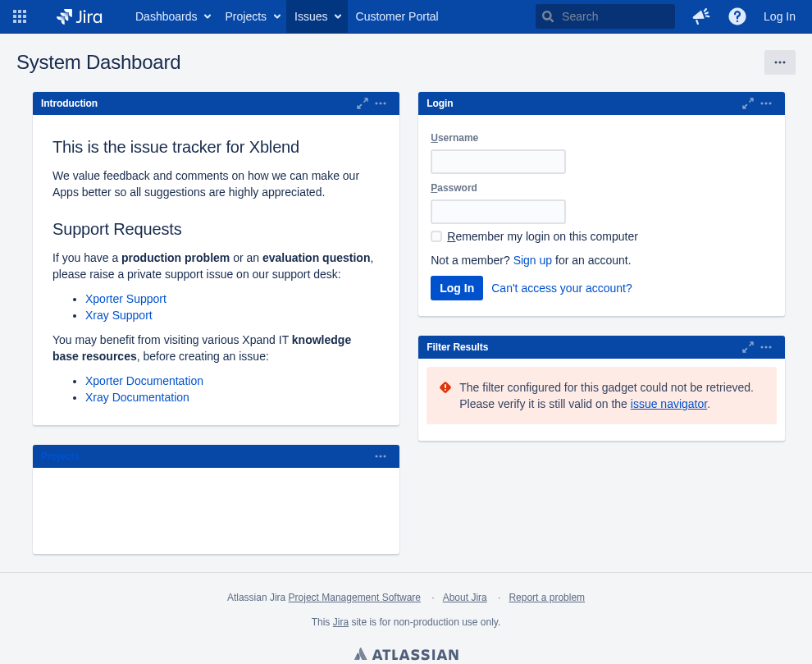Screen dimensions: 812x664
Task: Click the Support Requests heading
Action: 117,229
